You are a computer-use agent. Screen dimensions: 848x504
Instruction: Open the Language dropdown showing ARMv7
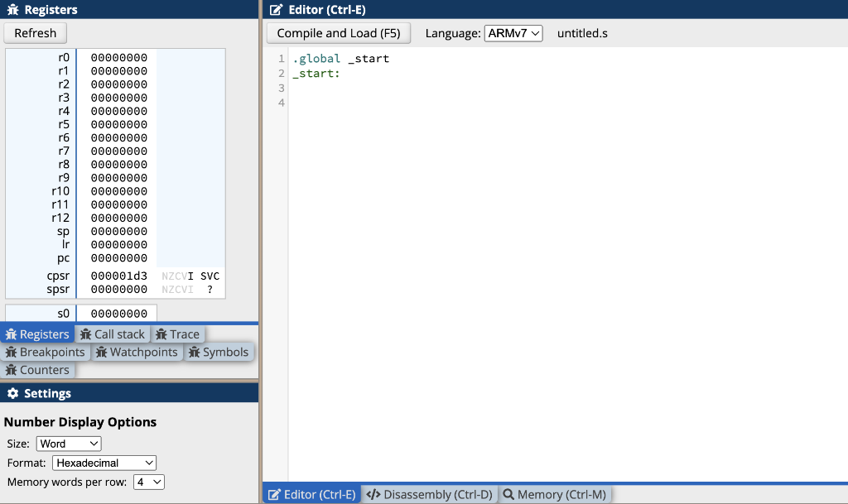pos(513,33)
